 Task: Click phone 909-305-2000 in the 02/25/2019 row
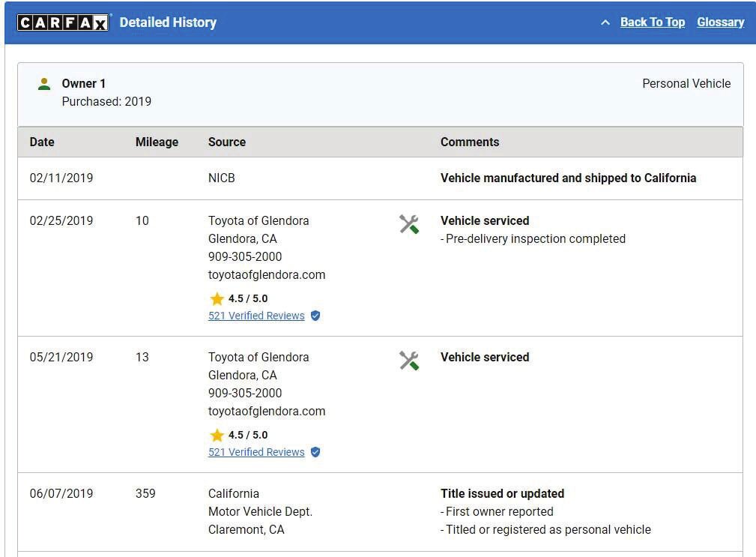coord(245,256)
